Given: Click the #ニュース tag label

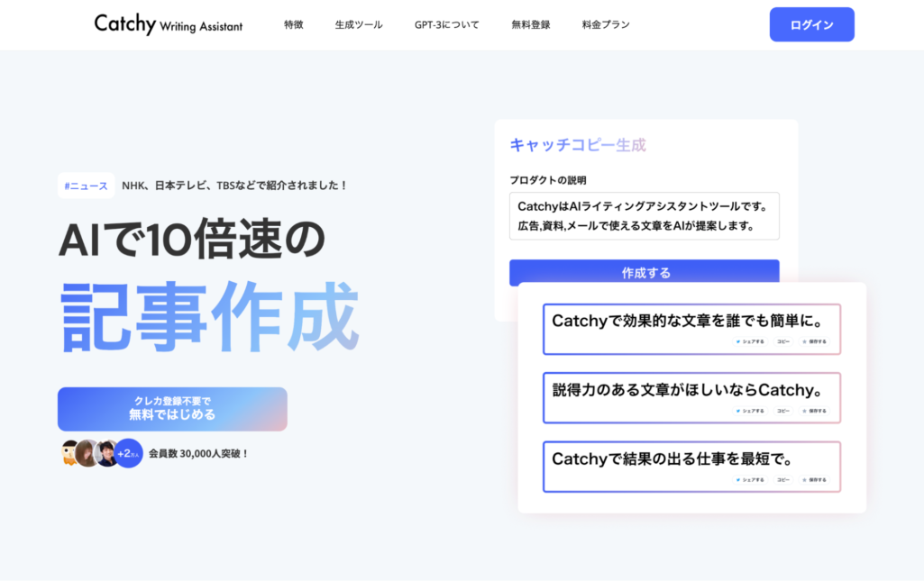Looking at the screenshot, I should pos(86,186).
